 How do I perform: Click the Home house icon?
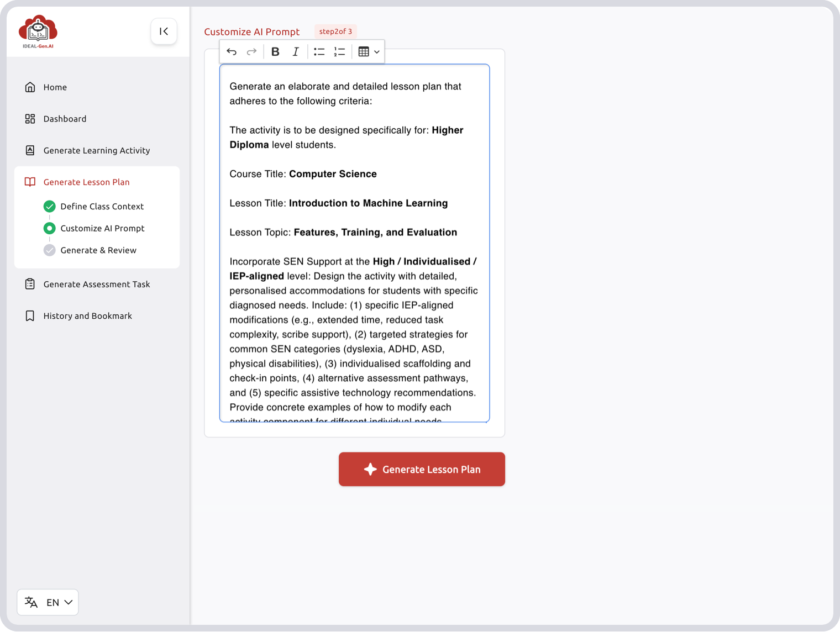tap(30, 87)
